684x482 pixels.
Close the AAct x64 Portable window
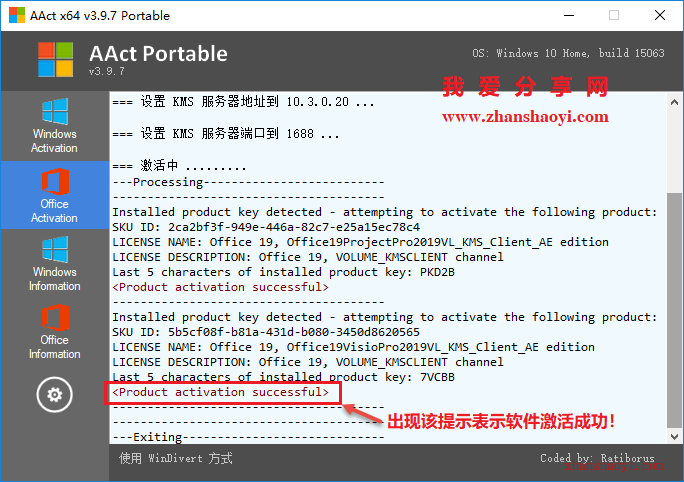660,15
